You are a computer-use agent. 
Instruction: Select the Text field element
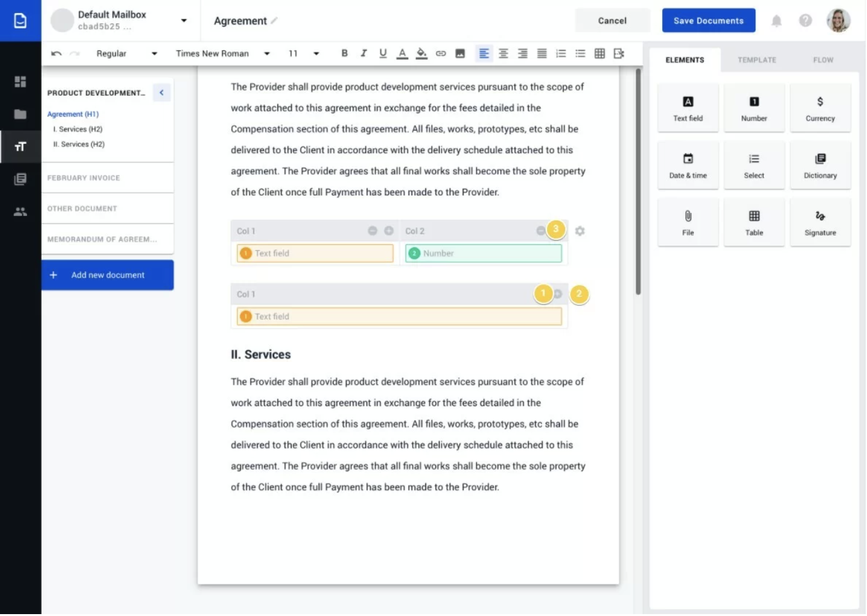(x=687, y=107)
